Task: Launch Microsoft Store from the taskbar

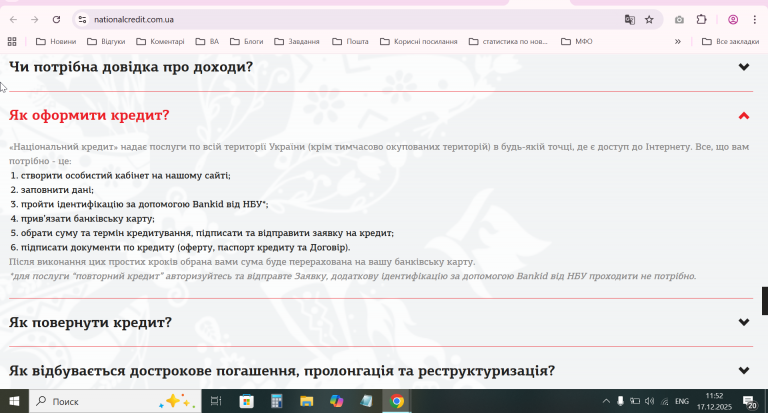Action: (246, 401)
